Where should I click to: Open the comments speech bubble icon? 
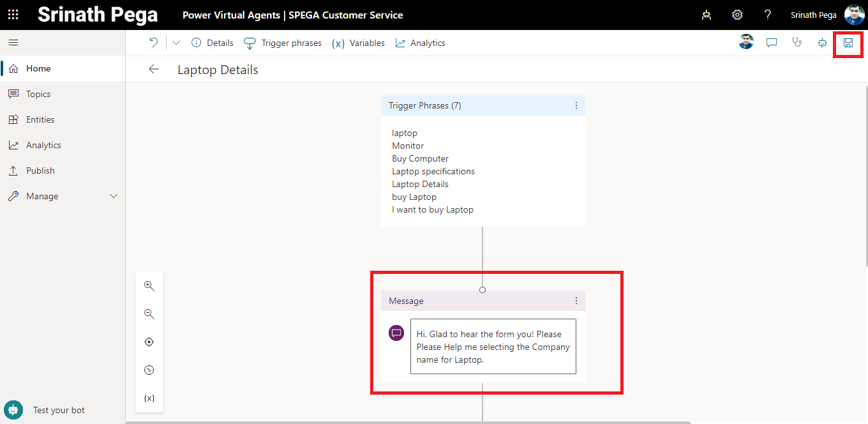tap(772, 43)
